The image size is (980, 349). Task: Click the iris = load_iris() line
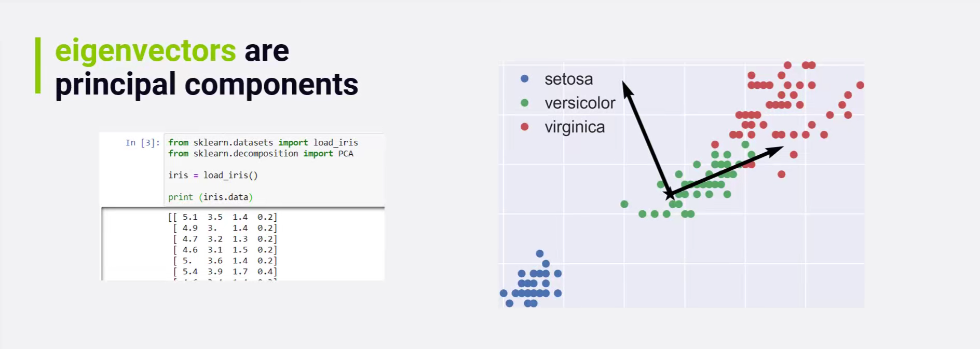click(213, 176)
